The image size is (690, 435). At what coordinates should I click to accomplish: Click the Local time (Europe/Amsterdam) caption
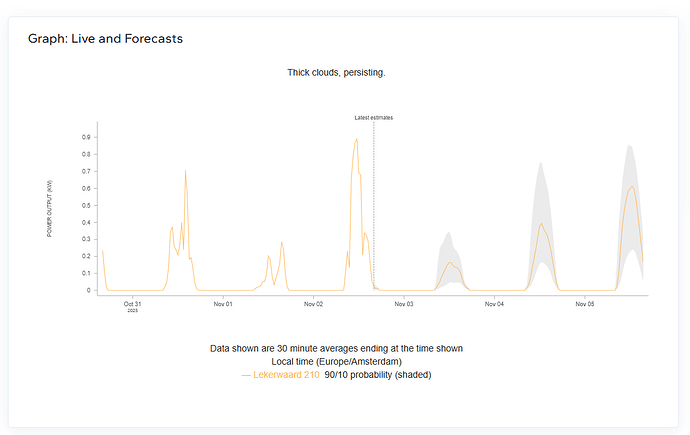pyautogui.click(x=336, y=361)
